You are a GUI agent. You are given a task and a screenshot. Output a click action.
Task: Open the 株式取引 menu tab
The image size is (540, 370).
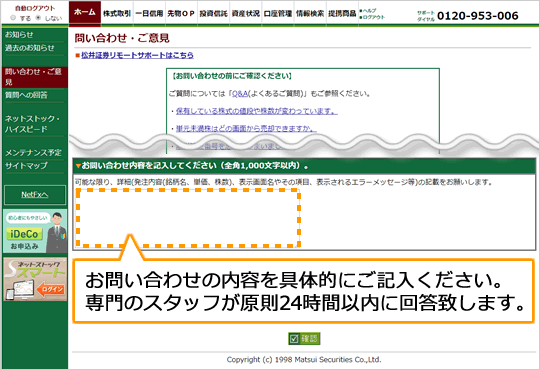pyautogui.click(x=117, y=13)
